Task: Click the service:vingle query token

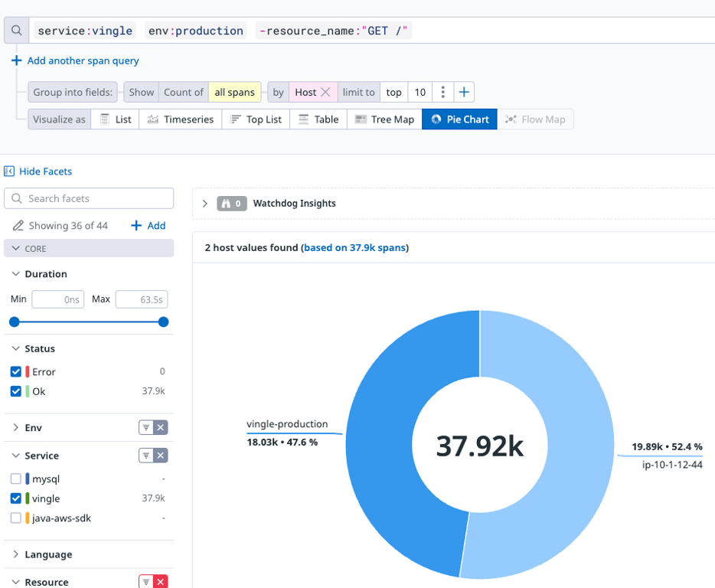Action: click(x=85, y=31)
